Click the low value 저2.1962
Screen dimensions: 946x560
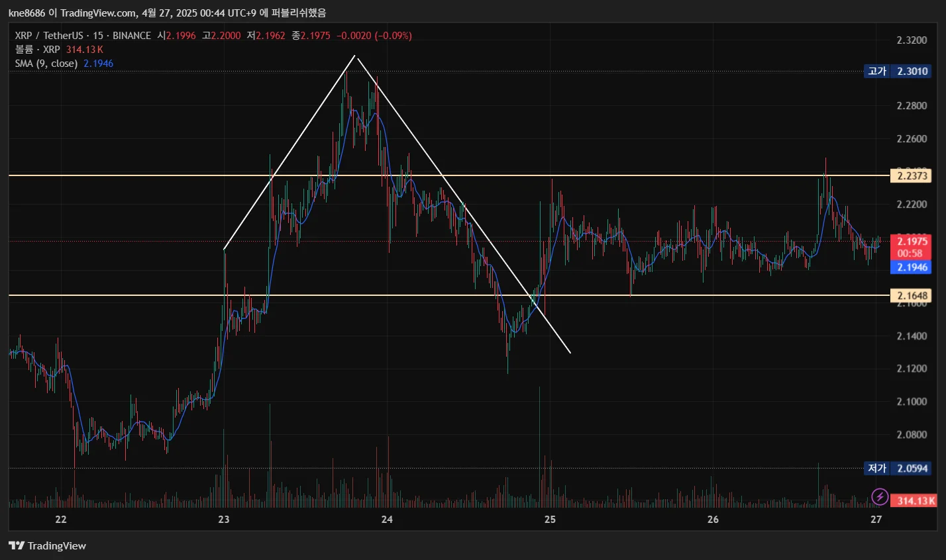coord(266,36)
